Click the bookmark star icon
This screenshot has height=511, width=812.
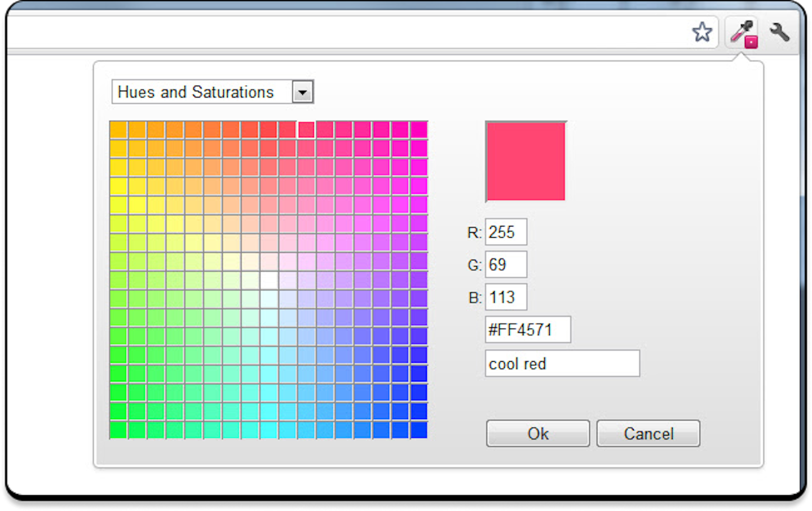702,32
